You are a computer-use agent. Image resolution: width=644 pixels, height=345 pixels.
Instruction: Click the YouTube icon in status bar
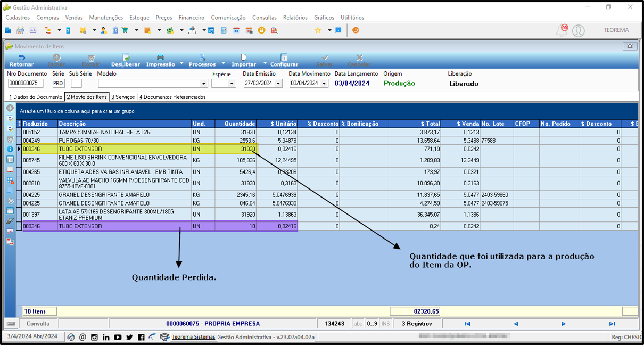coord(118,337)
